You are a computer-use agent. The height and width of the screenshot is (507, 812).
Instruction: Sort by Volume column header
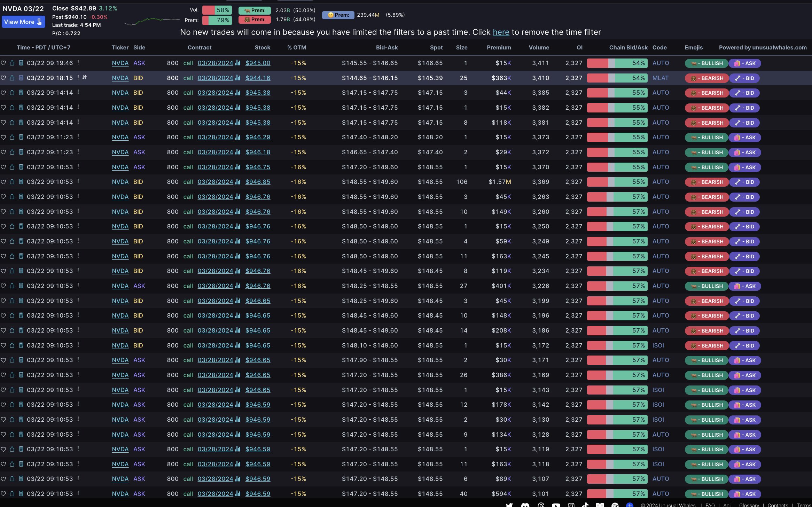coord(539,47)
